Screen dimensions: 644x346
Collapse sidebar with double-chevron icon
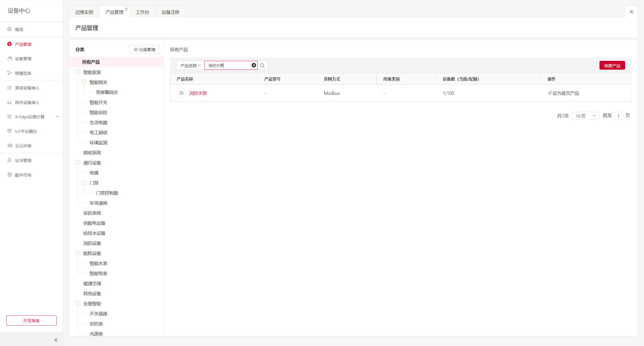56,340
